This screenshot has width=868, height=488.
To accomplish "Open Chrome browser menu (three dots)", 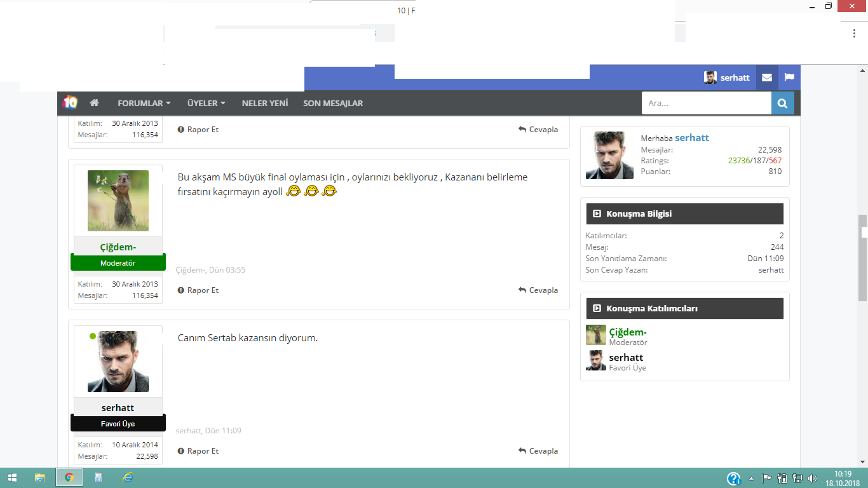I will click(854, 34).
